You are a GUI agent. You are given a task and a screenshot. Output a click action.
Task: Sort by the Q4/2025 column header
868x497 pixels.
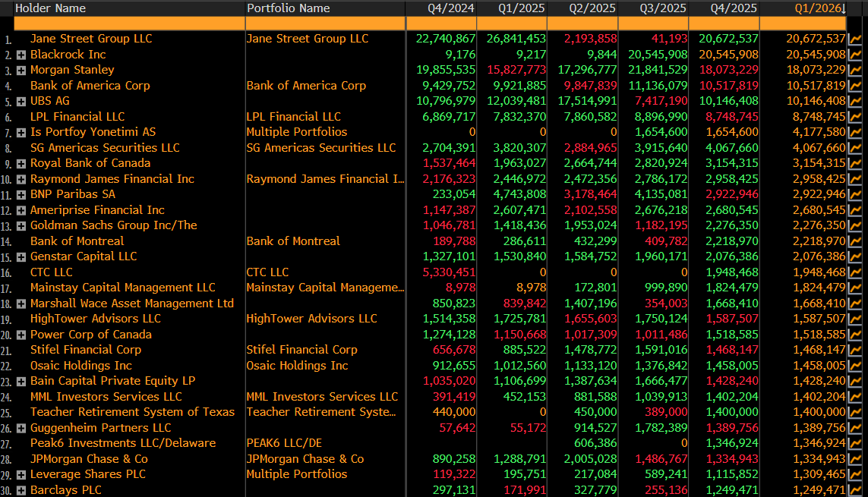click(724, 8)
